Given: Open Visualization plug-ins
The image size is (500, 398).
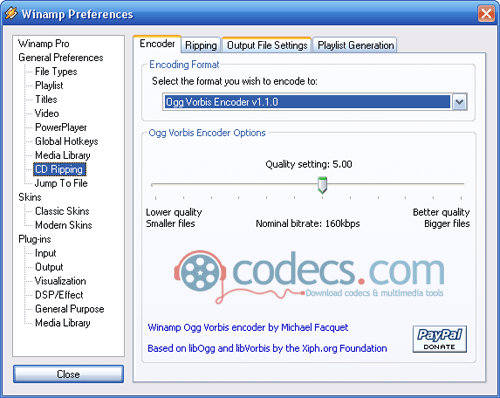Looking at the screenshot, I should click(60, 281).
